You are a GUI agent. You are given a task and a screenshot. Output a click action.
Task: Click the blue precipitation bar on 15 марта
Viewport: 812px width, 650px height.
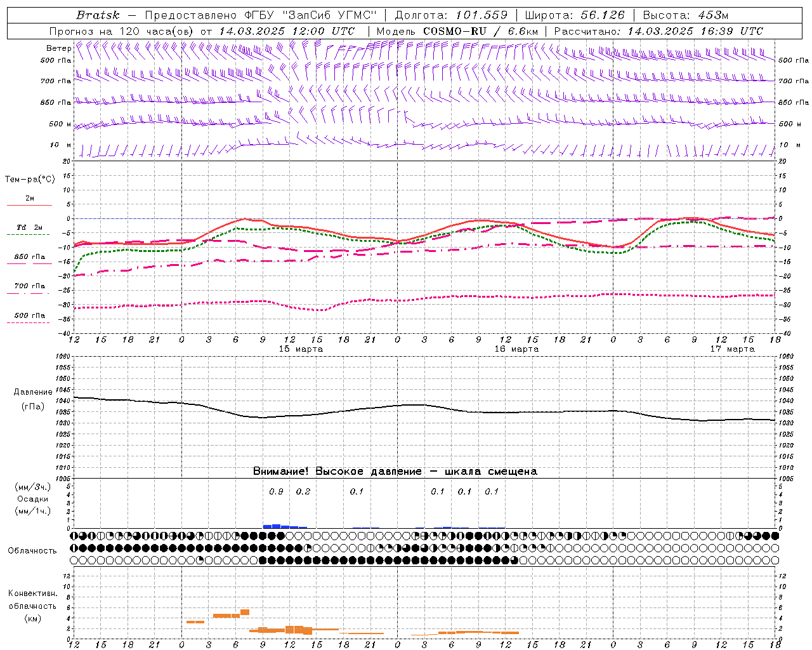tap(285, 526)
